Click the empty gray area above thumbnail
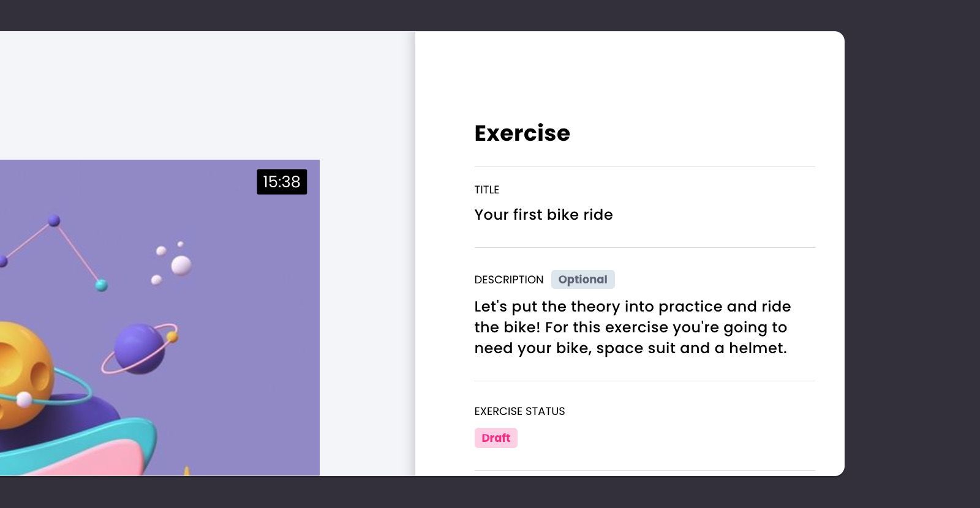 pos(184,92)
